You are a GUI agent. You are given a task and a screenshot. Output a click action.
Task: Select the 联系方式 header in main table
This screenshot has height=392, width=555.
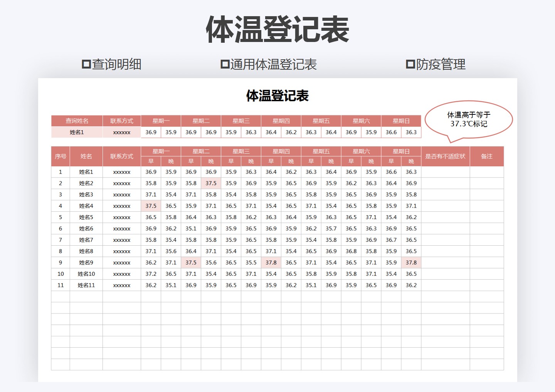click(x=121, y=156)
